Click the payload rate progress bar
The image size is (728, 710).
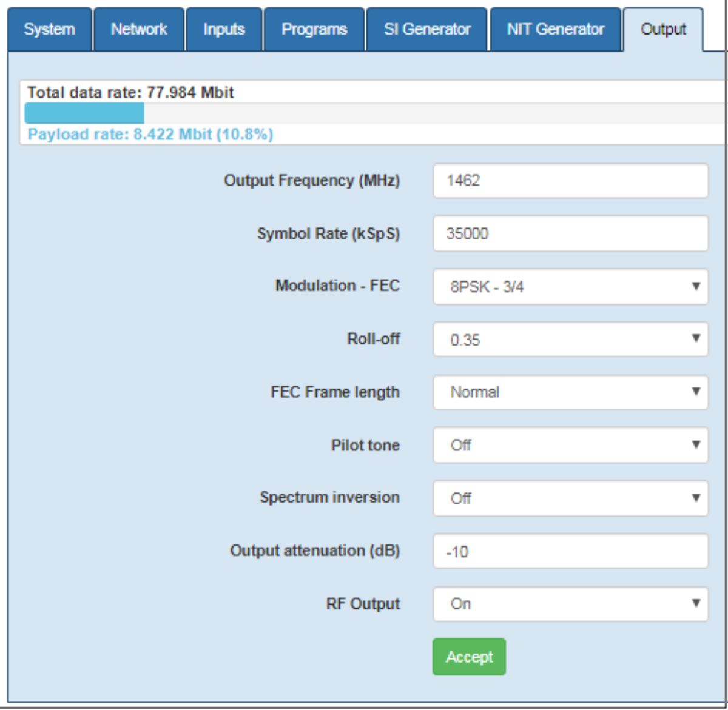375,113
